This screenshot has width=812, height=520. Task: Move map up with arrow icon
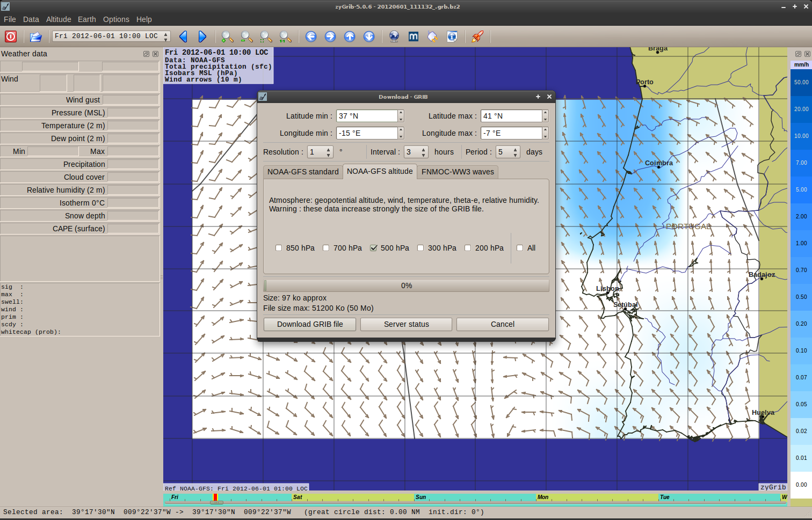350,36
